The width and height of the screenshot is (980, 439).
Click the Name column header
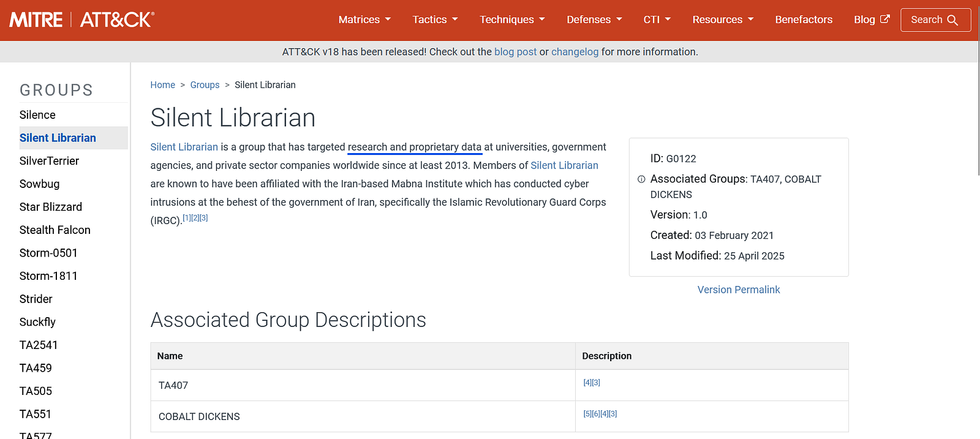point(363,356)
